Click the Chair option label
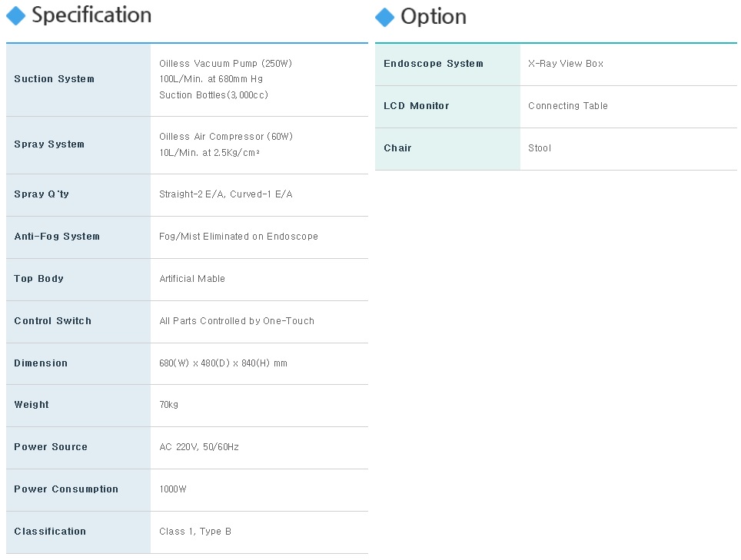Viewport: 741px width, 560px height. pyautogui.click(x=397, y=147)
